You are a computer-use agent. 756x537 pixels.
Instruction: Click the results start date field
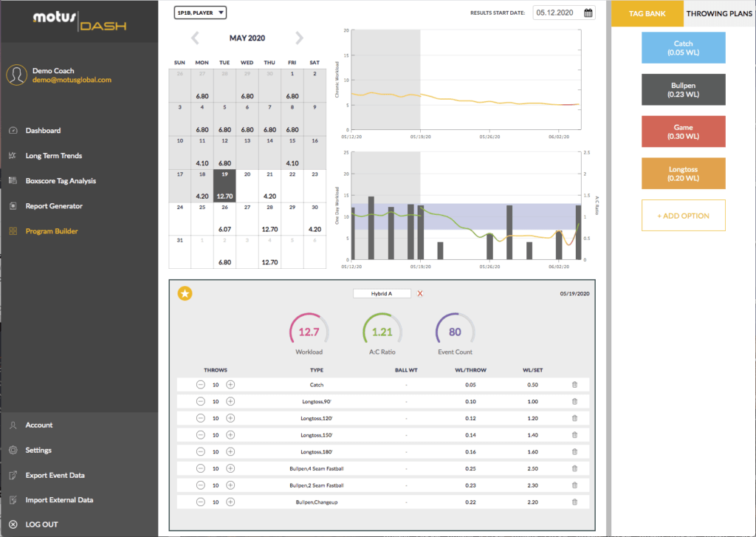pos(564,13)
